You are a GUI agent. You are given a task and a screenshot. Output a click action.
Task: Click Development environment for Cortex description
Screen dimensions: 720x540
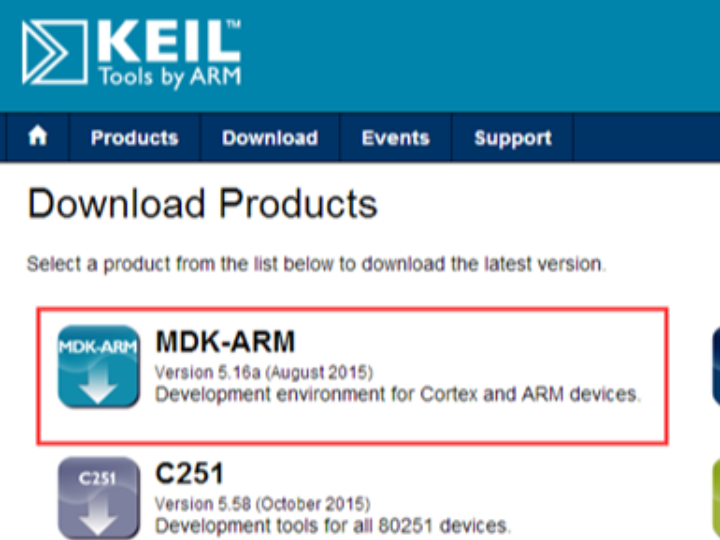[398, 394]
